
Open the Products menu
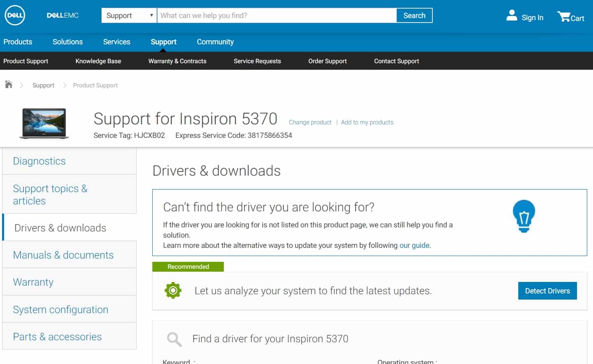coord(18,42)
